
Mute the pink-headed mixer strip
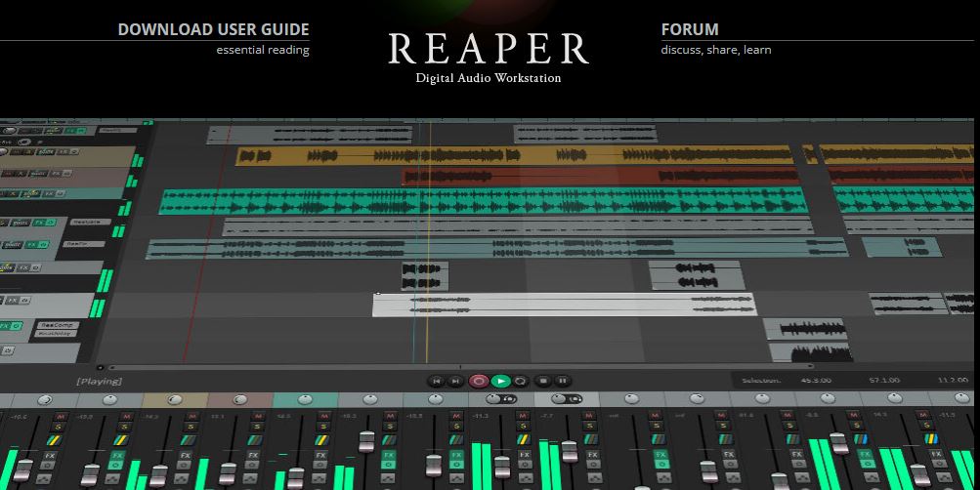(258, 417)
